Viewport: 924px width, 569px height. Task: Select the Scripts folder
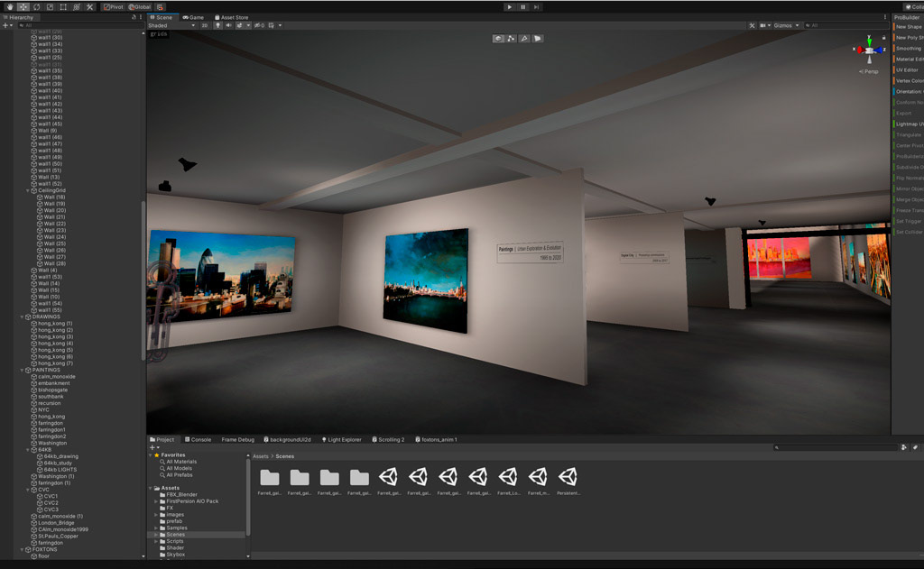tap(174, 541)
